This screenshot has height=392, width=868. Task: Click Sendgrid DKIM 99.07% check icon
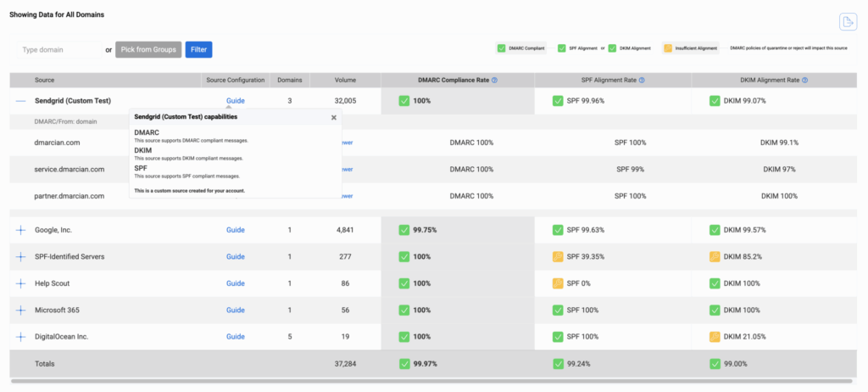click(x=715, y=101)
